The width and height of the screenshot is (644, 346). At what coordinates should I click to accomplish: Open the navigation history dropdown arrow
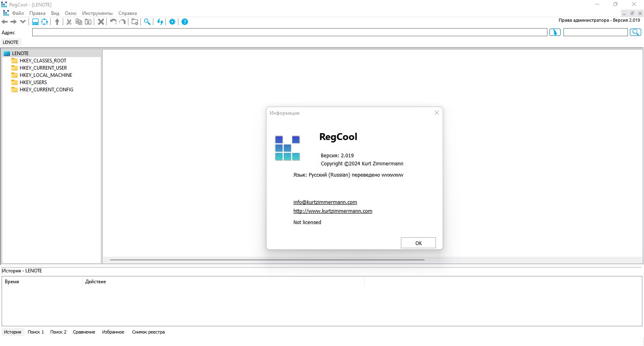point(23,22)
